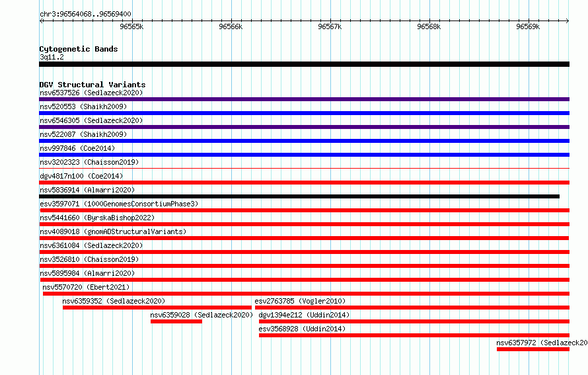Click the ruler's left arrow end
The width and height of the screenshot is (588, 375).
41,21
